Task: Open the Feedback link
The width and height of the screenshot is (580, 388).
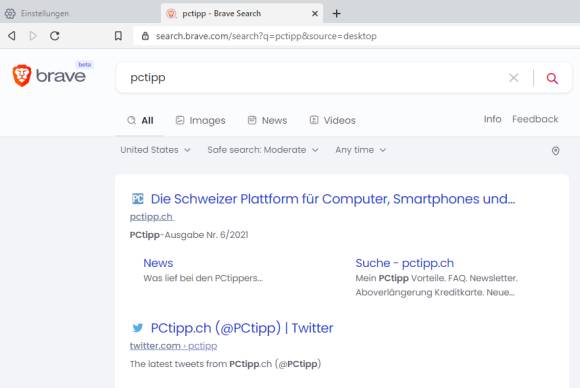Action: pos(535,119)
